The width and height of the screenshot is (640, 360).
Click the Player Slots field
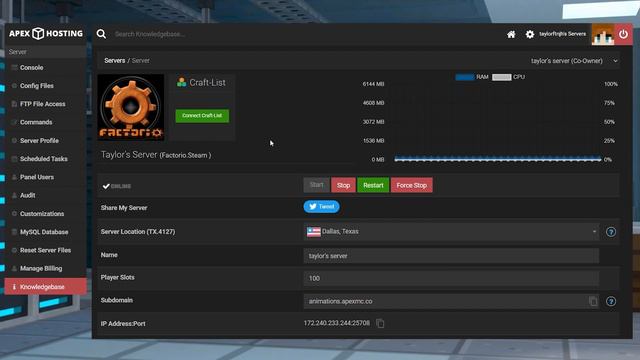click(x=451, y=278)
